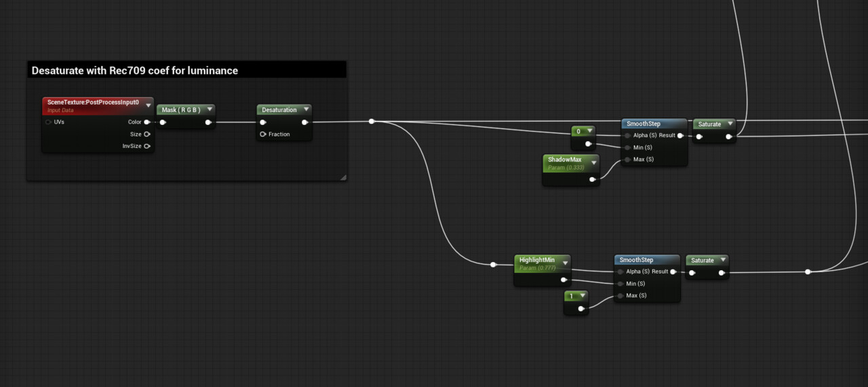Click the ShadowMax parameter output pin
This screenshot has height=387, width=868.
(x=592, y=179)
